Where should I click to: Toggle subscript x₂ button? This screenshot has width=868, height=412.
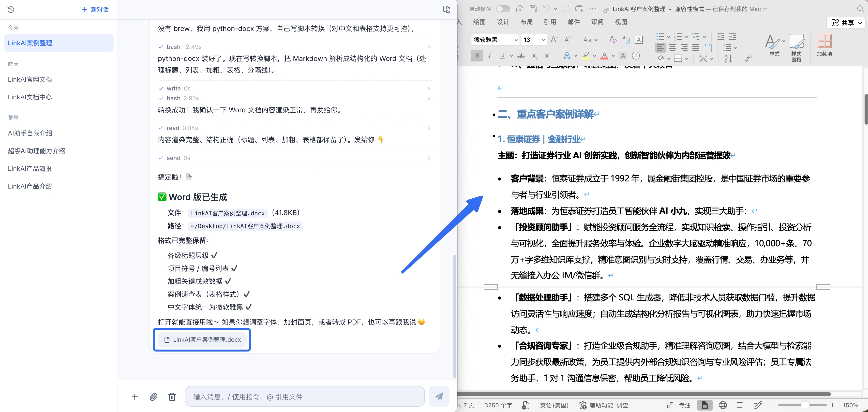point(535,56)
